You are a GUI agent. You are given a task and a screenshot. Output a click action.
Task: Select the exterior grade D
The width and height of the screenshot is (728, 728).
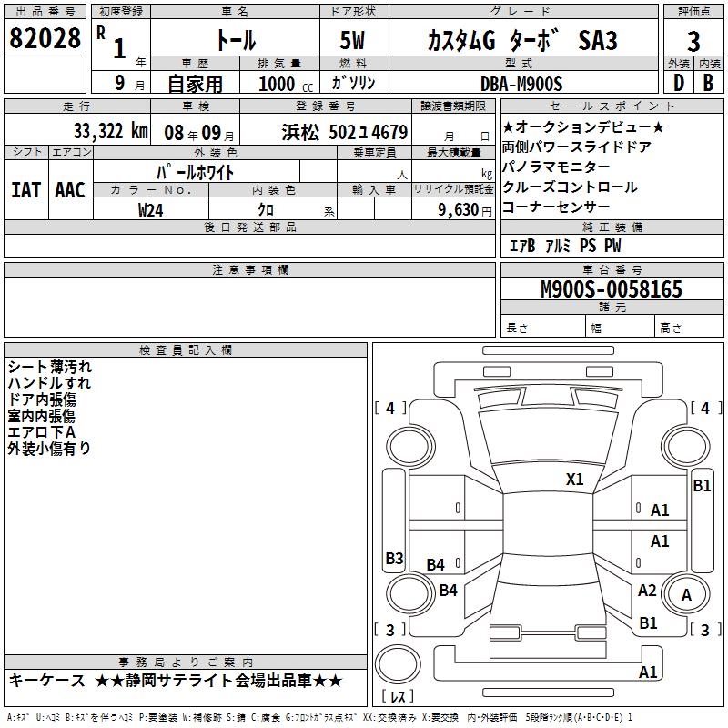(679, 83)
